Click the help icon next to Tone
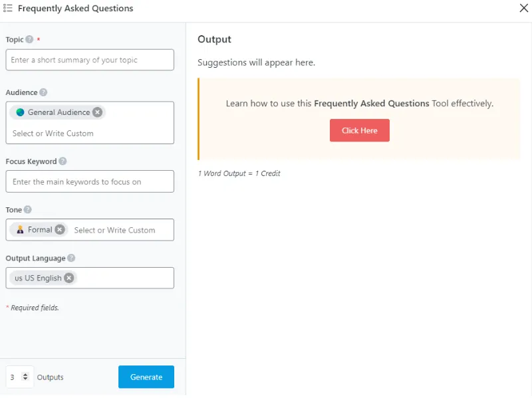The image size is (532, 398). click(x=28, y=210)
